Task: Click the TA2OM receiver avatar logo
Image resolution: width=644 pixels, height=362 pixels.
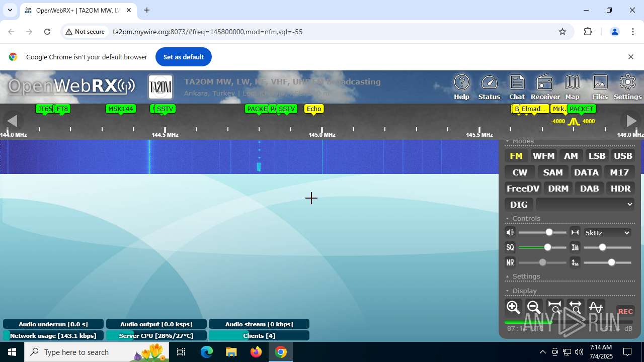Action: tap(160, 87)
